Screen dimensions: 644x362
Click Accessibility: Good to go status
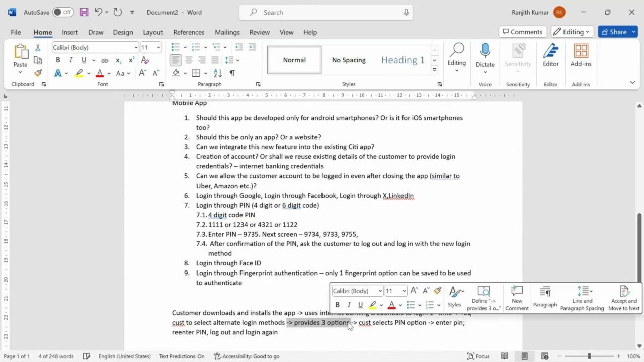247,356
